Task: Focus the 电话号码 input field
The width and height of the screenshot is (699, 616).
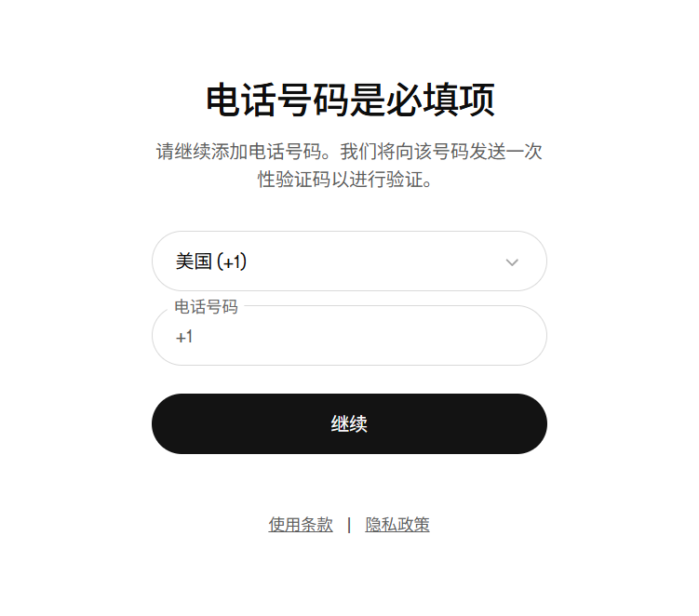Action: point(349,335)
